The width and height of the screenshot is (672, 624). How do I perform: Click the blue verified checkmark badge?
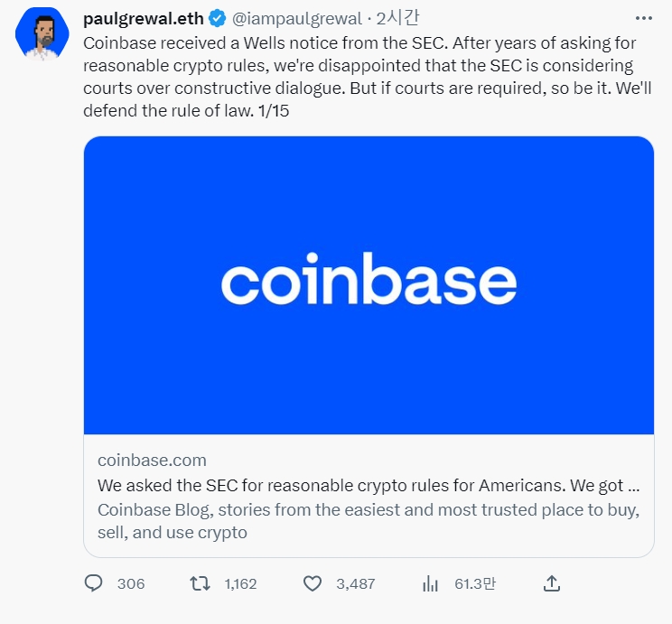click(218, 18)
